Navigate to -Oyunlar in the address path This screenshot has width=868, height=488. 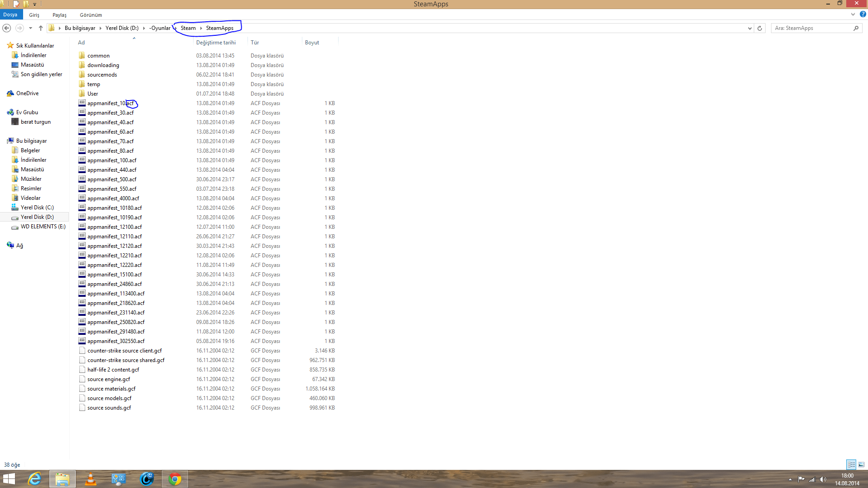point(160,28)
